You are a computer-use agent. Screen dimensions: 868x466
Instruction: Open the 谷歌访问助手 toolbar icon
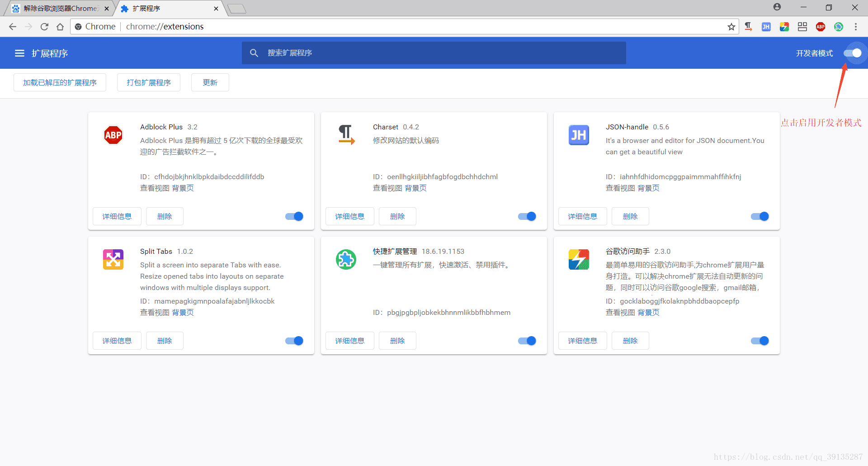(784, 27)
